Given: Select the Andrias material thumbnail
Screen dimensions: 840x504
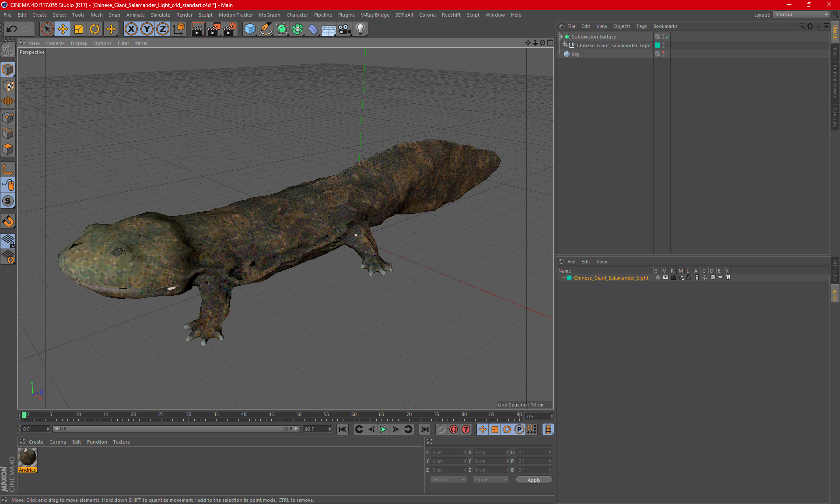Looking at the screenshot, I should (28, 457).
